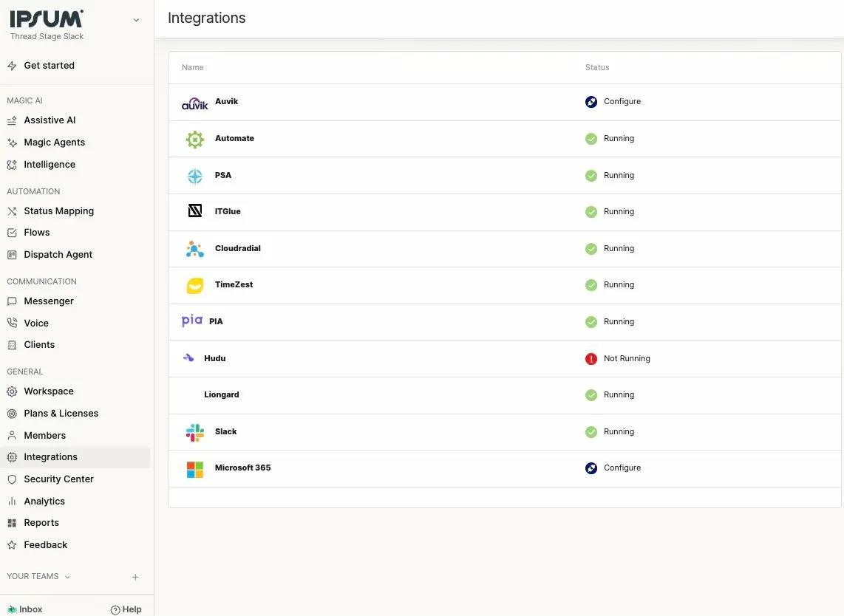Click the Liongard Running status text
The height and width of the screenshot is (616, 844).
[619, 395]
